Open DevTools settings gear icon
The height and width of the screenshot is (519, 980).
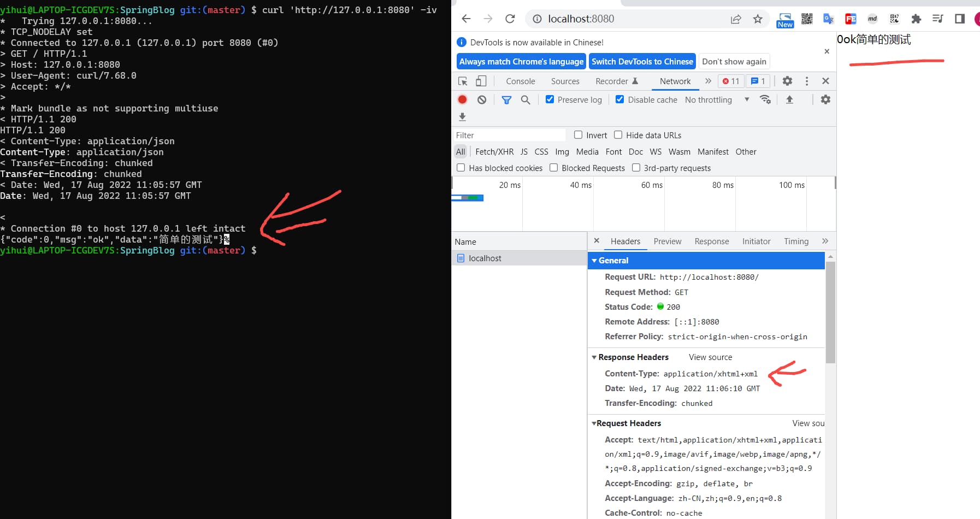787,81
